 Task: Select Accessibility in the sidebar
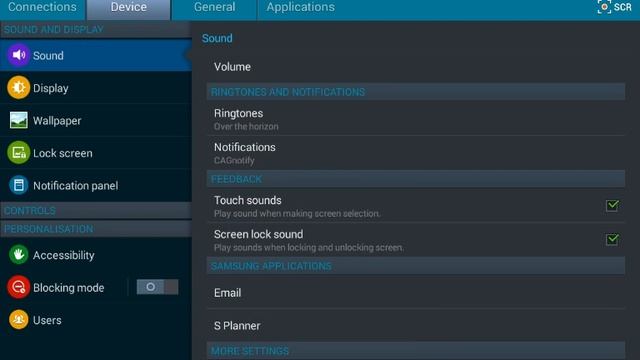(x=96, y=255)
